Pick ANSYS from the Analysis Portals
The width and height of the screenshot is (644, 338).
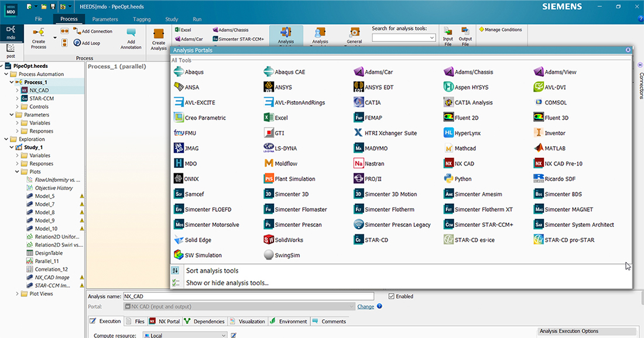278,87
